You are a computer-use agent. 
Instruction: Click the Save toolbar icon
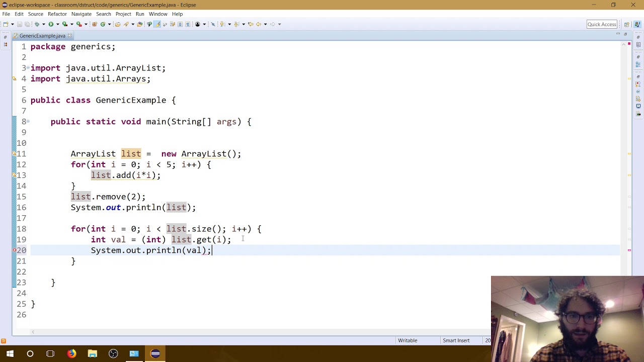[x=20, y=24]
